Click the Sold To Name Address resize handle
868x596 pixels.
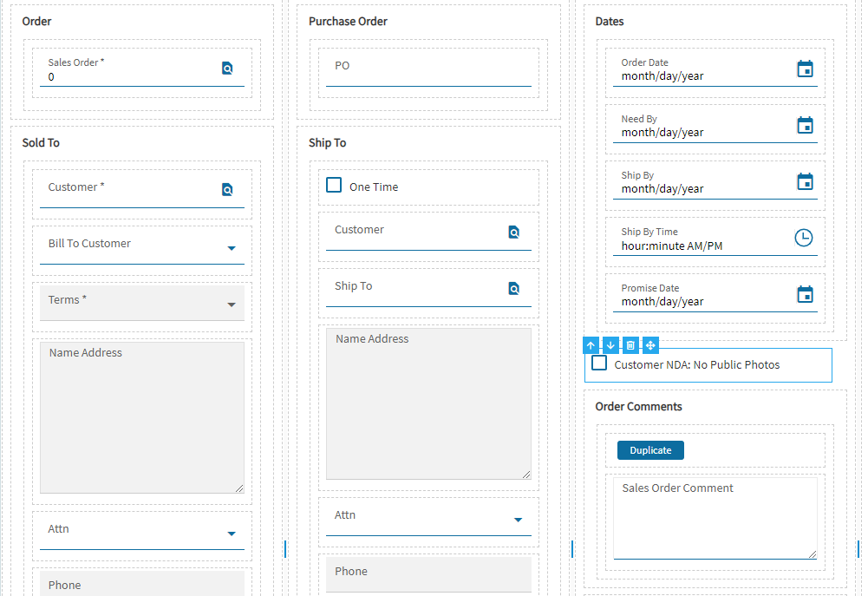pos(239,488)
